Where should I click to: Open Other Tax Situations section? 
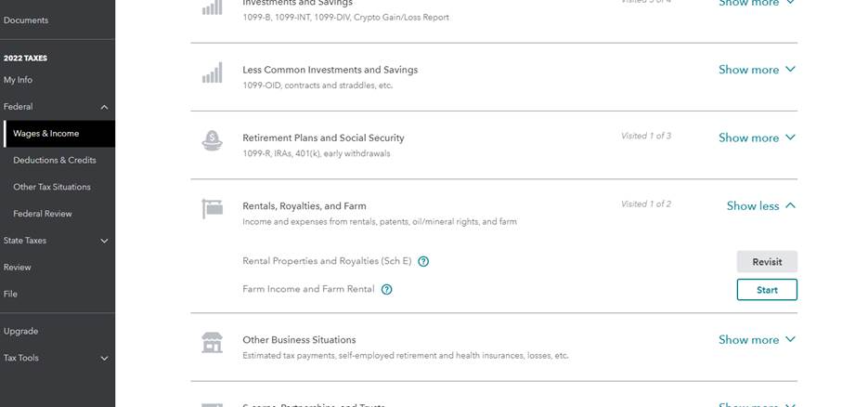(x=52, y=187)
